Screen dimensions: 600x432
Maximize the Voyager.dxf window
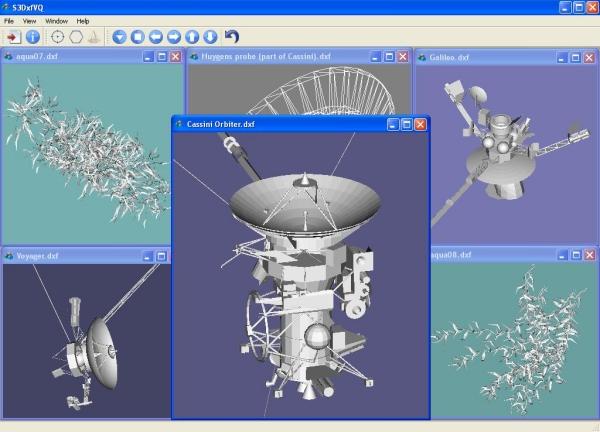[x=161, y=256]
